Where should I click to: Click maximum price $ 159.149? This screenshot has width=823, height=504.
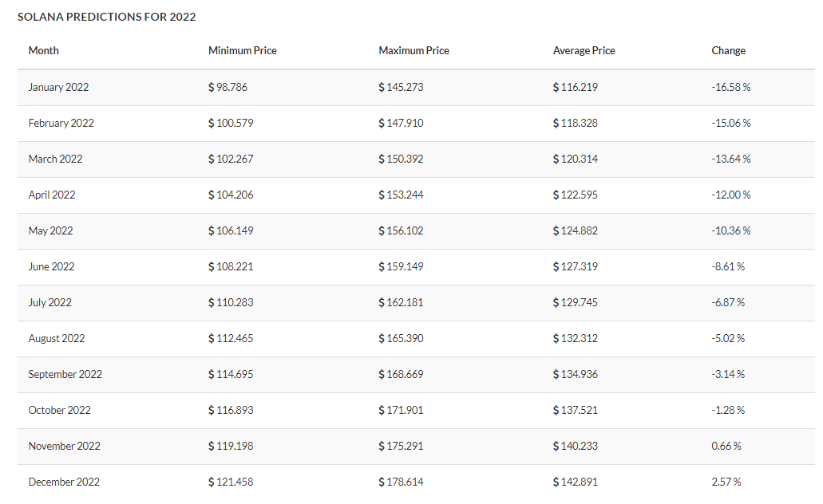point(401,266)
